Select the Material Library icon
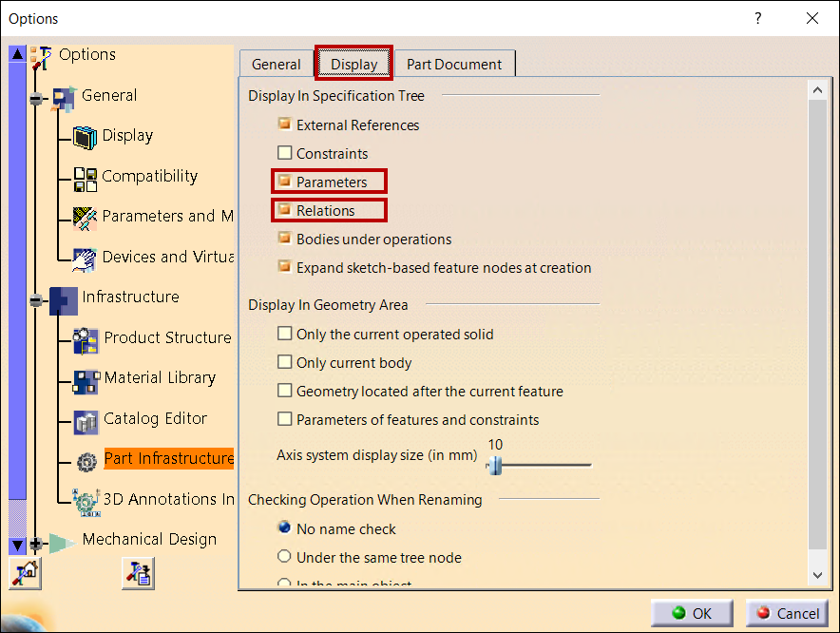The width and height of the screenshot is (840, 633). click(86, 379)
